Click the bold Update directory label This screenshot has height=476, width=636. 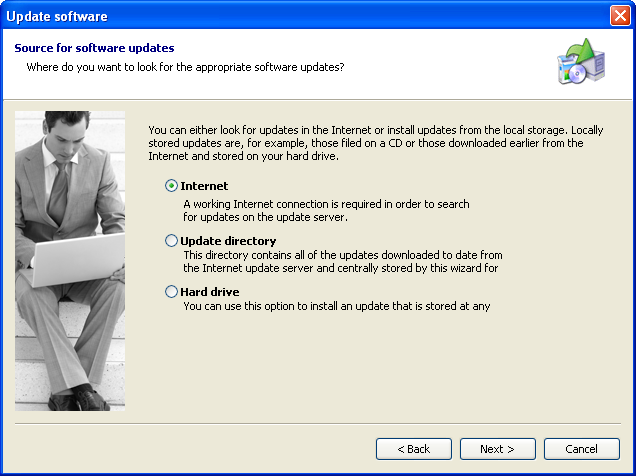coord(228,241)
